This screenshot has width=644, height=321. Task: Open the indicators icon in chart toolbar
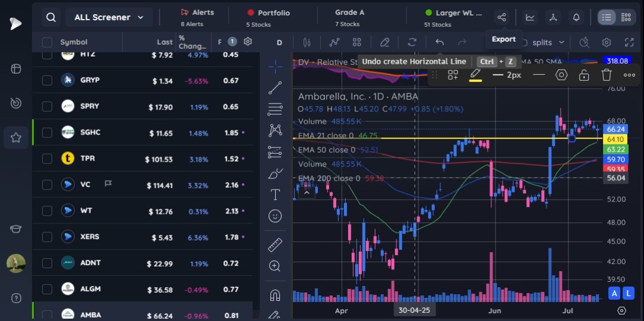click(334, 42)
